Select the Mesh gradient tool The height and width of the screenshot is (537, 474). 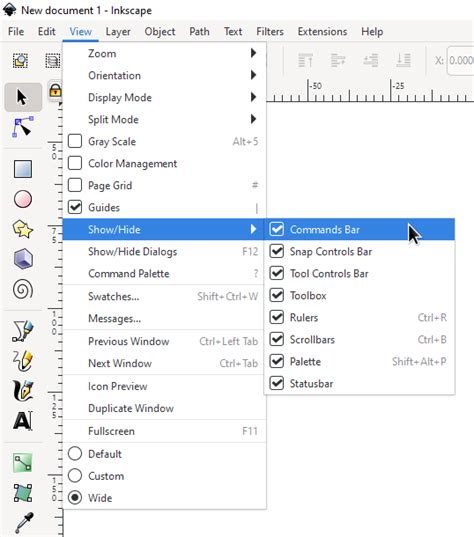(23, 493)
